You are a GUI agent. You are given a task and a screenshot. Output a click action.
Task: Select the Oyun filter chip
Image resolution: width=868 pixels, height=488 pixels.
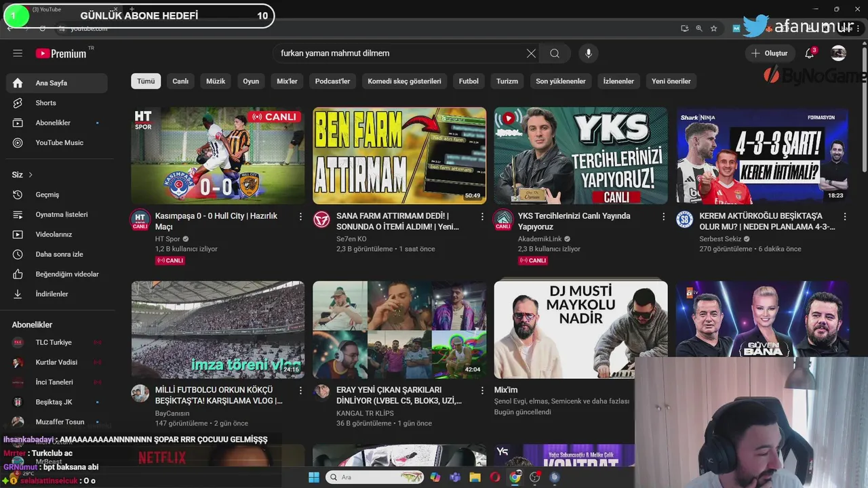coord(251,81)
